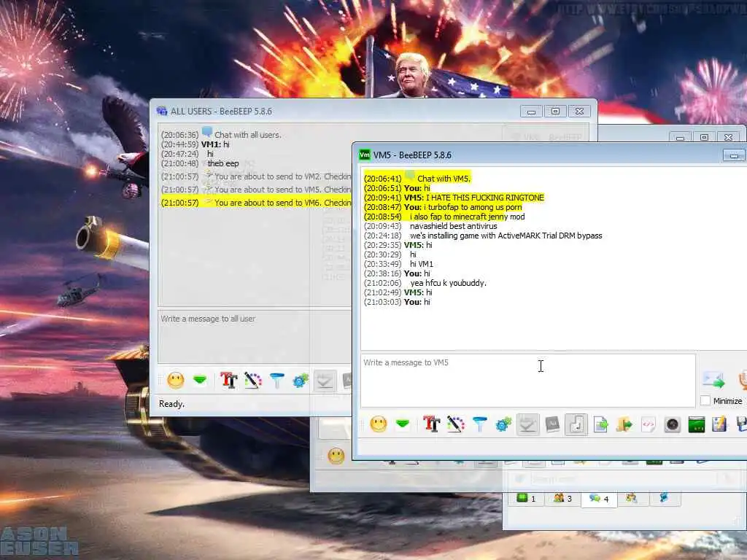This screenshot has height=560, width=747.
Task: Select 'I HATE THIS FUCKING RINGTONE' message
Action: pos(485,198)
